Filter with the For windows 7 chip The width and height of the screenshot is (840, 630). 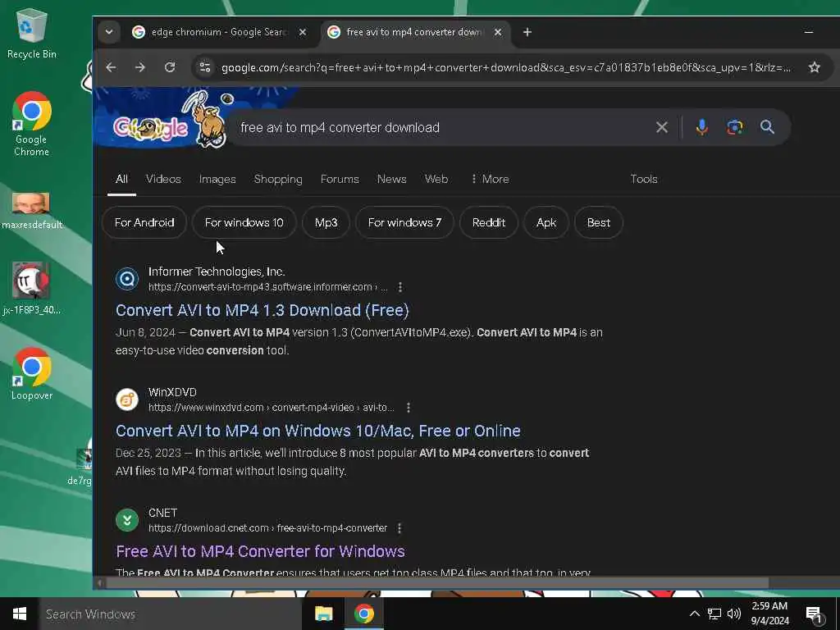click(x=404, y=222)
